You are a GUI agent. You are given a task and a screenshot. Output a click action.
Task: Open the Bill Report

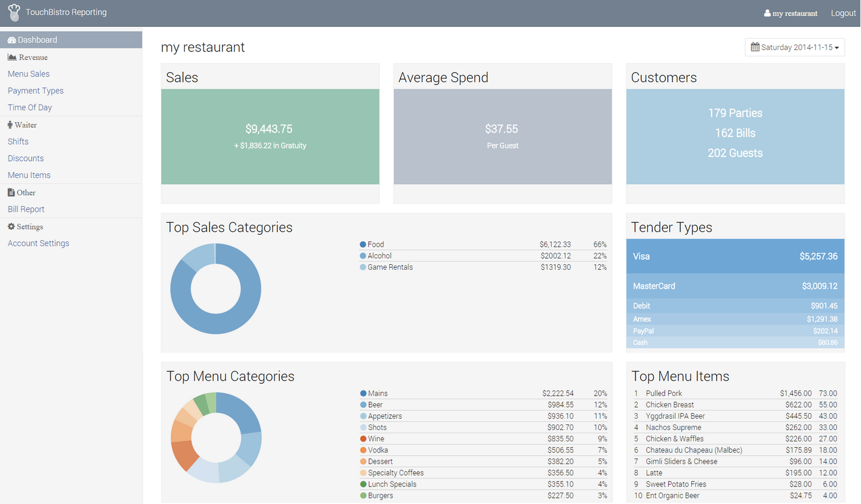click(26, 208)
